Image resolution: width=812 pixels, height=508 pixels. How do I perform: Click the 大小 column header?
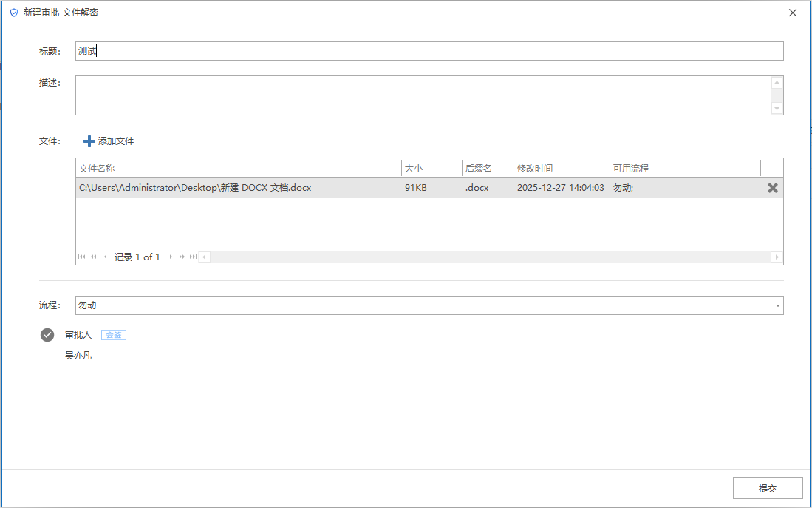click(x=431, y=169)
